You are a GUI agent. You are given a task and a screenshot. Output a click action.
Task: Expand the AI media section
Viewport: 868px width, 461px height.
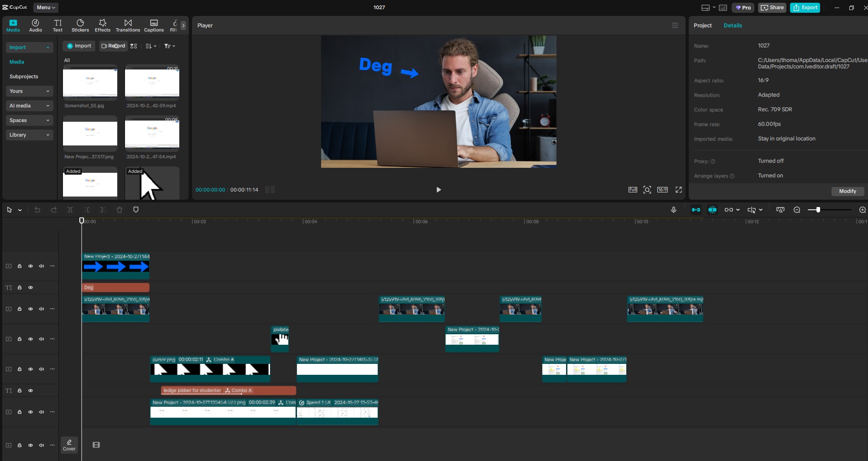(x=29, y=106)
